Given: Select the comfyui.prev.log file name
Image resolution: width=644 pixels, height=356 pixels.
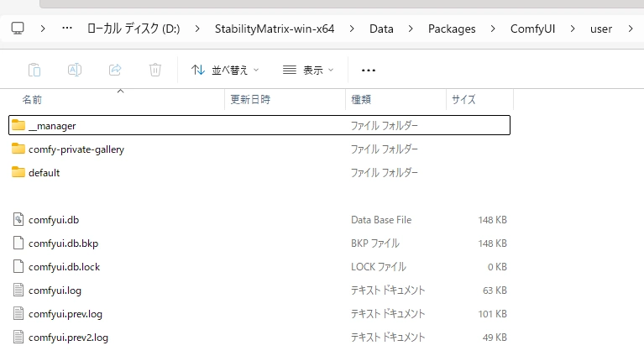Looking at the screenshot, I should click(65, 314).
